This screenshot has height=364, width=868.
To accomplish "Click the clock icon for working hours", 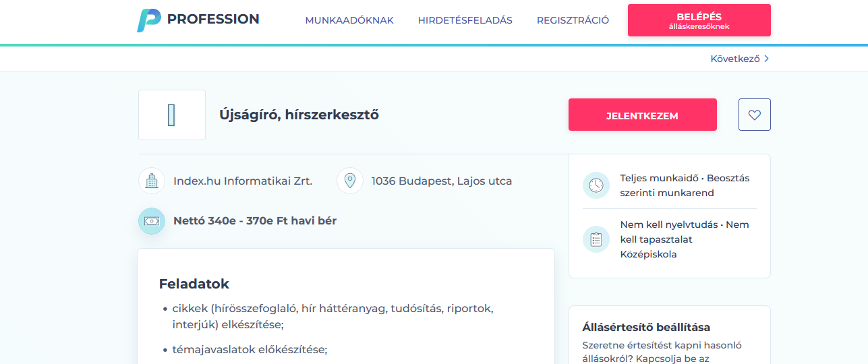I will pos(596,185).
